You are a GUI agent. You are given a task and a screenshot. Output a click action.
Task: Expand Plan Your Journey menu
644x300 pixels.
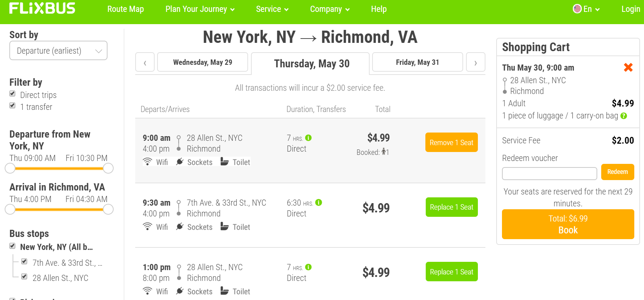click(200, 9)
